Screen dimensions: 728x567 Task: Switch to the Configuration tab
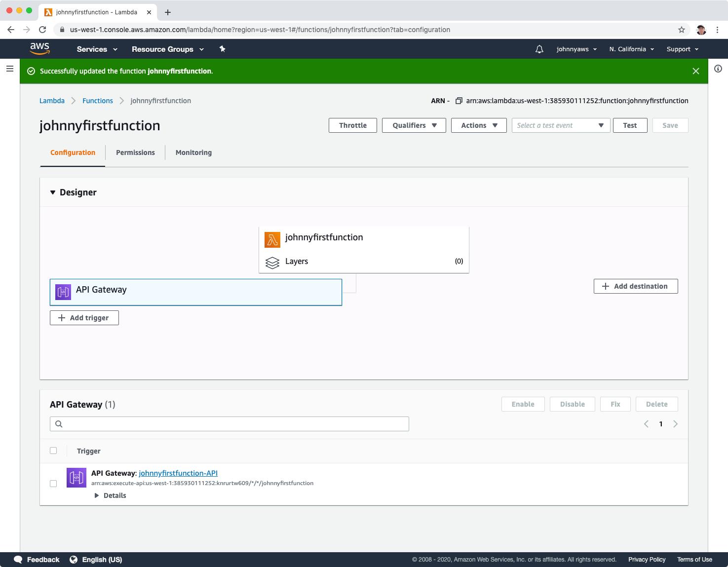(73, 152)
